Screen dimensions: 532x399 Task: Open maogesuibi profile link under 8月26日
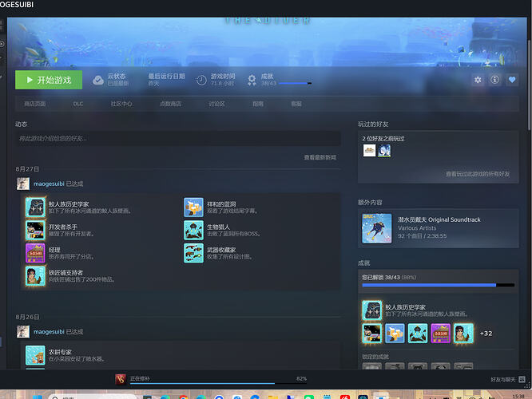click(49, 331)
